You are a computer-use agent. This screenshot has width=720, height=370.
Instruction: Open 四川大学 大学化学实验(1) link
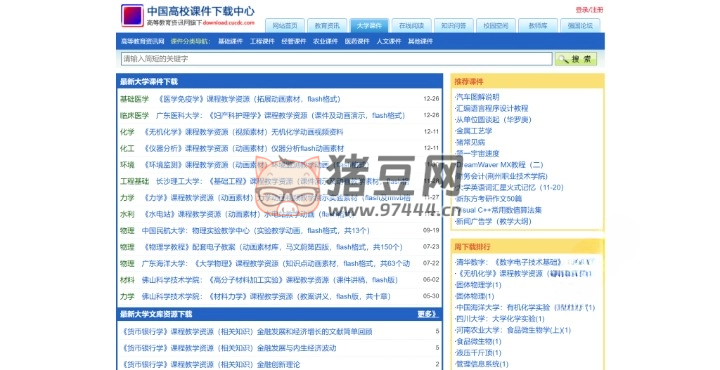pos(500,319)
